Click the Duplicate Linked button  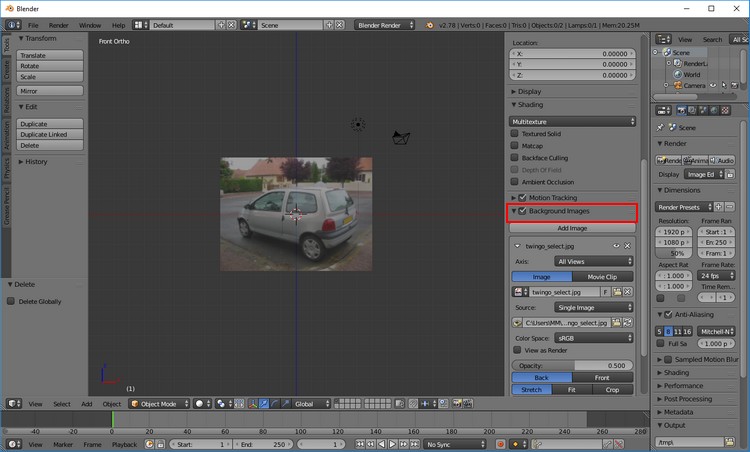click(x=44, y=134)
